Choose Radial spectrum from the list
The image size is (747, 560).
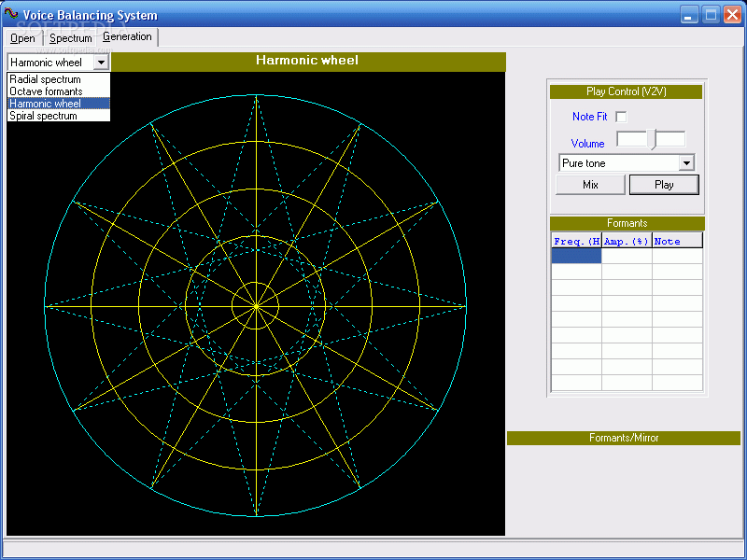[59, 79]
